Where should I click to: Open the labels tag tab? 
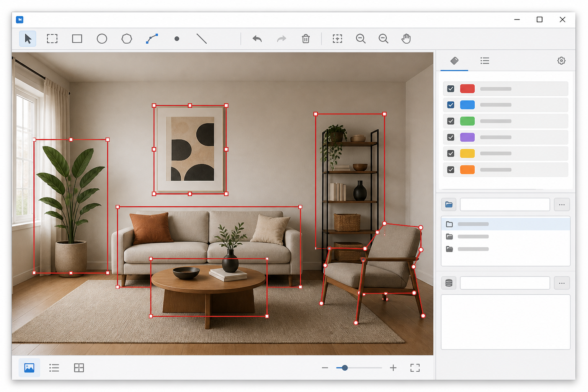(454, 60)
